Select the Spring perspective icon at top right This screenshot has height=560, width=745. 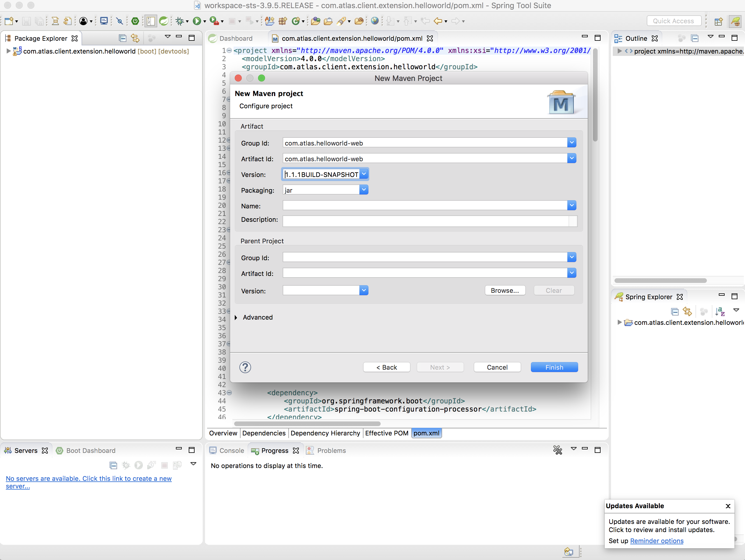[735, 21]
